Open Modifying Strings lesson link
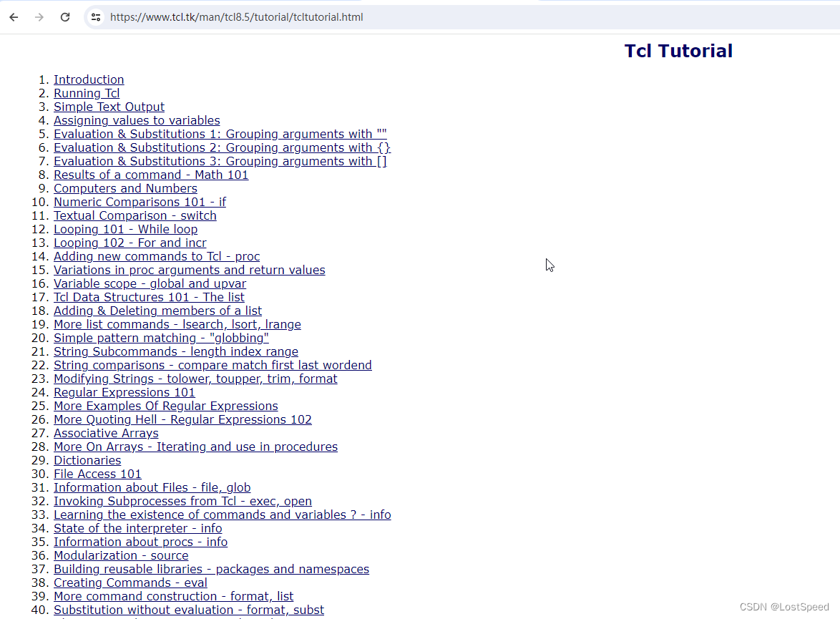 click(195, 379)
